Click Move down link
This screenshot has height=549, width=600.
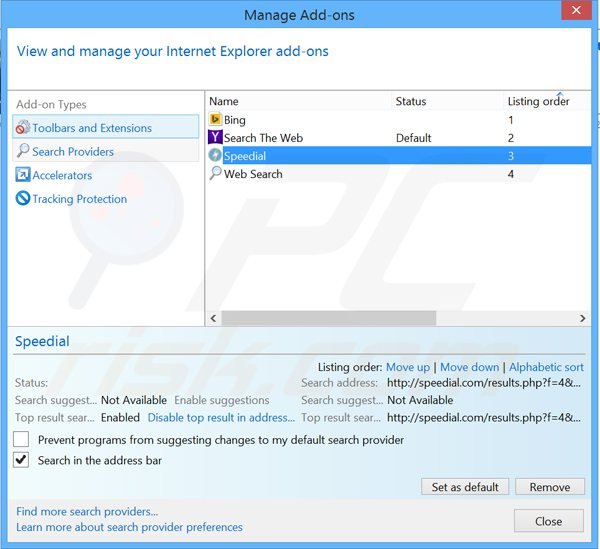[470, 367]
